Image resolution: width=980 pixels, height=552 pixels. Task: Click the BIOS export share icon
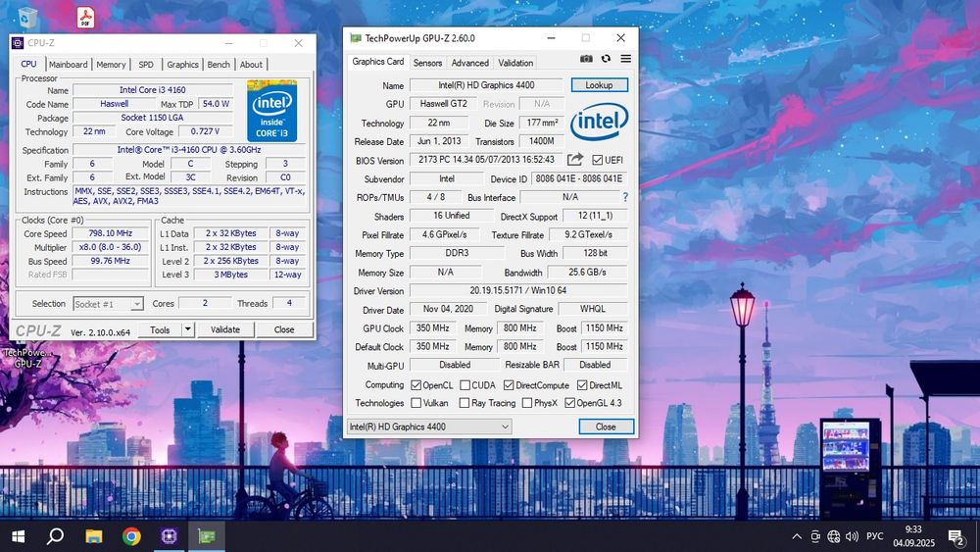pos(575,160)
